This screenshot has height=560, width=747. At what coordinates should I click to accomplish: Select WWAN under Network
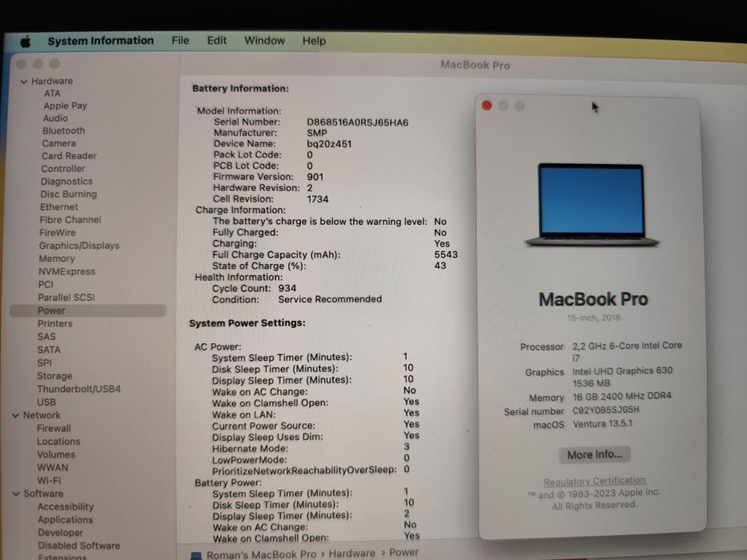coord(53,467)
